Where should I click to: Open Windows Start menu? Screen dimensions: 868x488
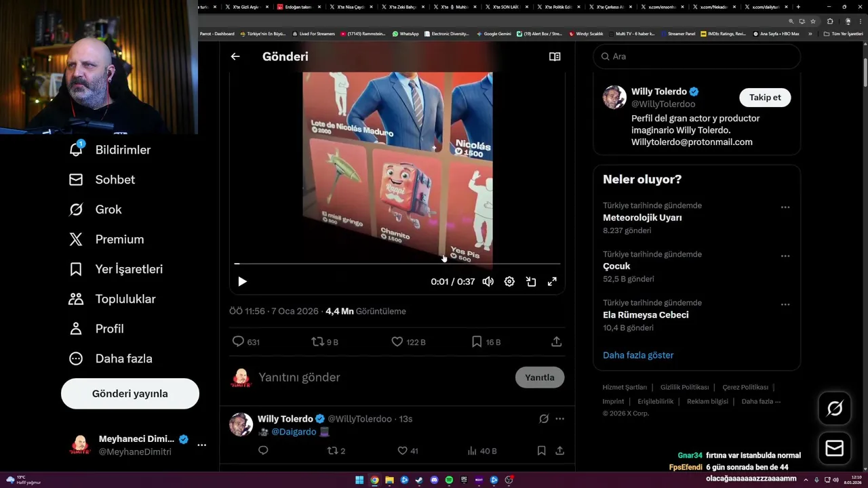tap(359, 480)
